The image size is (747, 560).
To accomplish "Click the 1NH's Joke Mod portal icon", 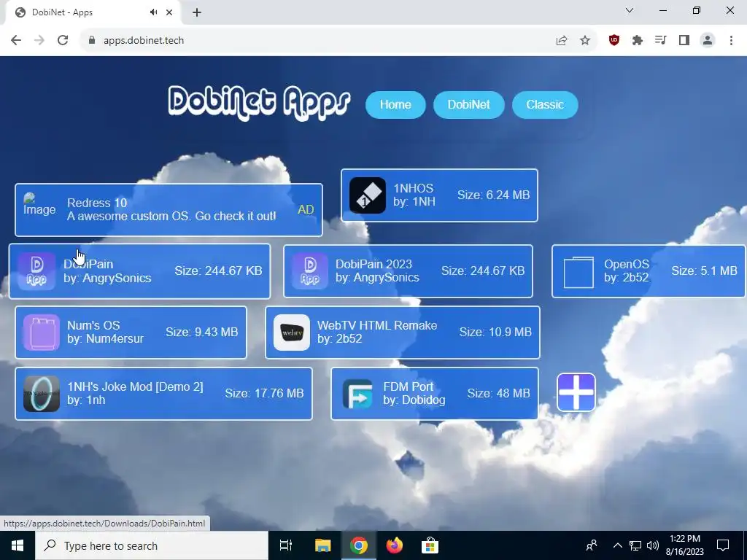I will point(42,394).
